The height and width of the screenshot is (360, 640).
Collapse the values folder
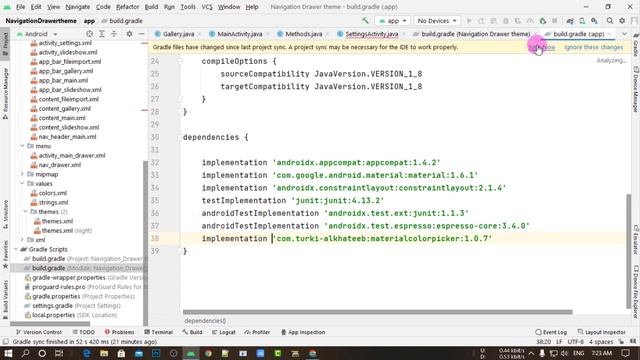pyautogui.click(x=22, y=183)
